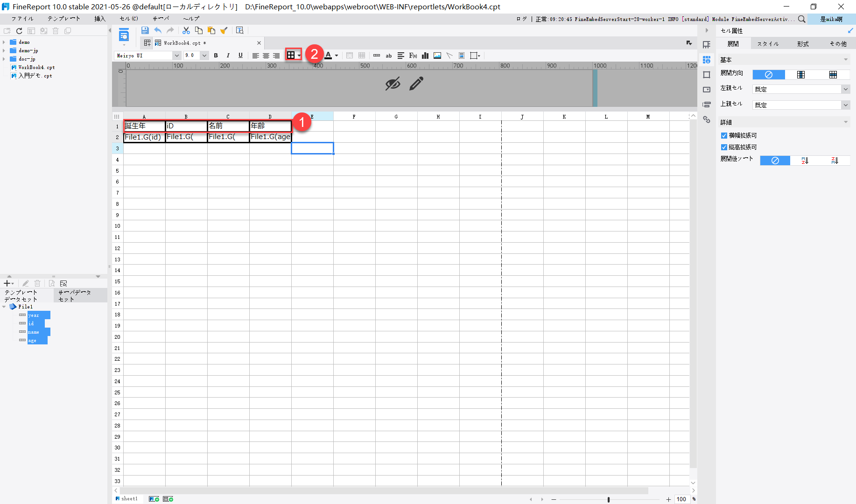
Task: Choose ascending A-Z sort after expansion
Action: pyautogui.click(x=805, y=161)
